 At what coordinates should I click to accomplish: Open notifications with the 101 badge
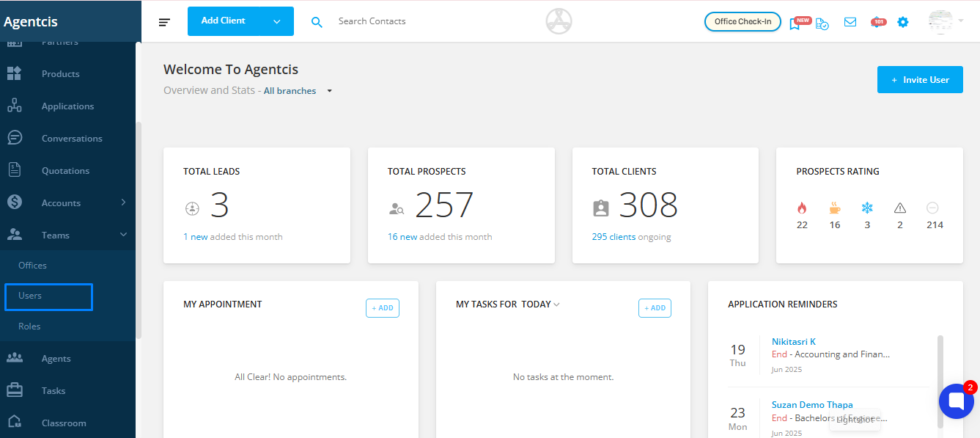point(878,22)
